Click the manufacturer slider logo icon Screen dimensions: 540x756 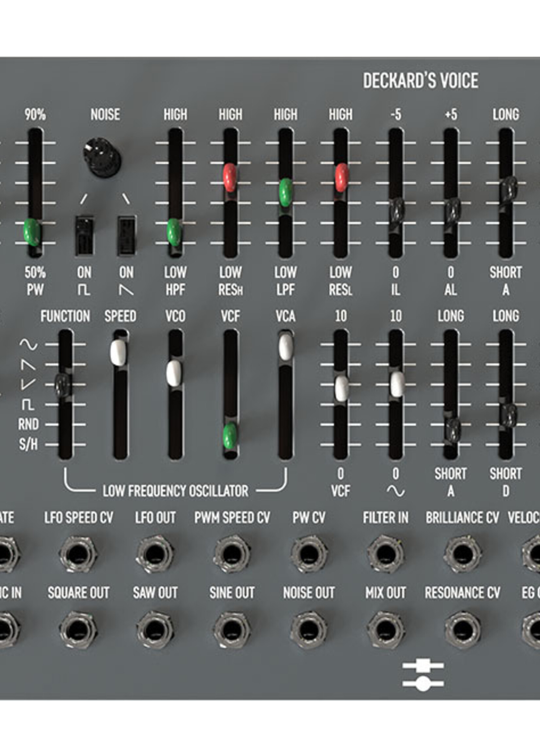coord(423,675)
